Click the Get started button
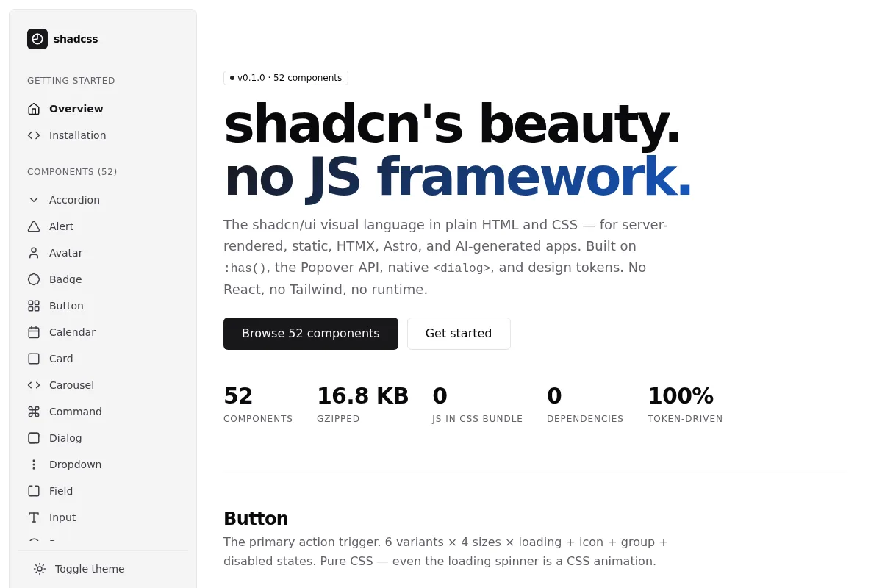 [459, 334]
